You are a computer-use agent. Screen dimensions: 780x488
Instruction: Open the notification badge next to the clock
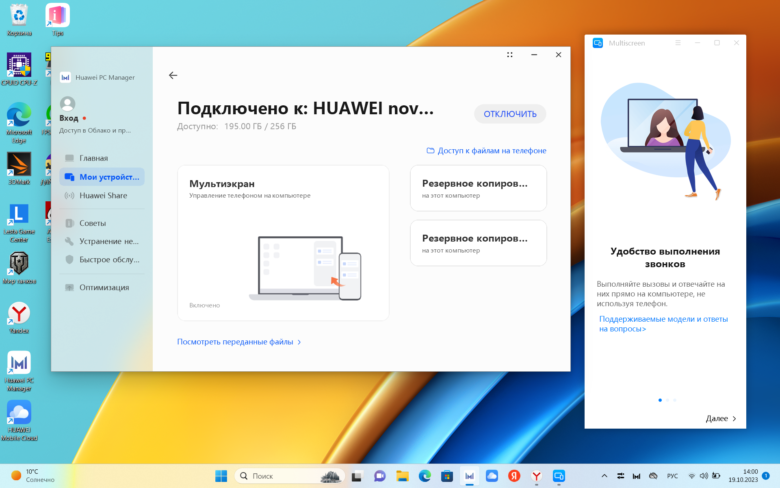point(766,476)
